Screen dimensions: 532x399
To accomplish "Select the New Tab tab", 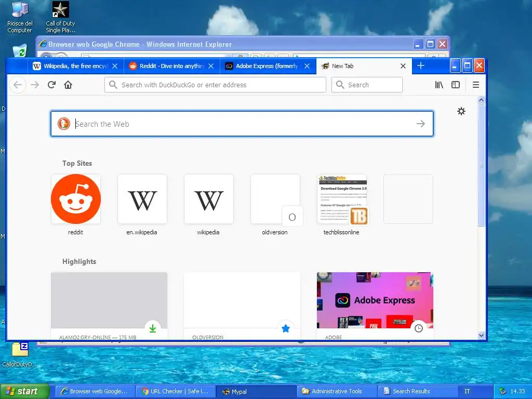I will pos(364,66).
